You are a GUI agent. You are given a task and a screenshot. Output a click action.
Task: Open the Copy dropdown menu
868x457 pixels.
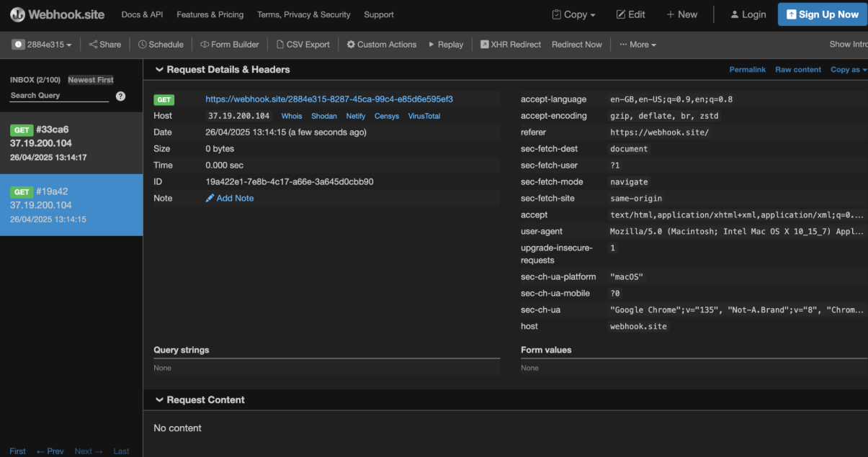[573, 14]
